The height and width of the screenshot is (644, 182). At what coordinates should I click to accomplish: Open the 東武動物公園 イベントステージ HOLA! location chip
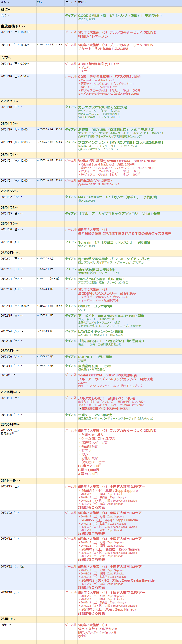pos(105,408)
